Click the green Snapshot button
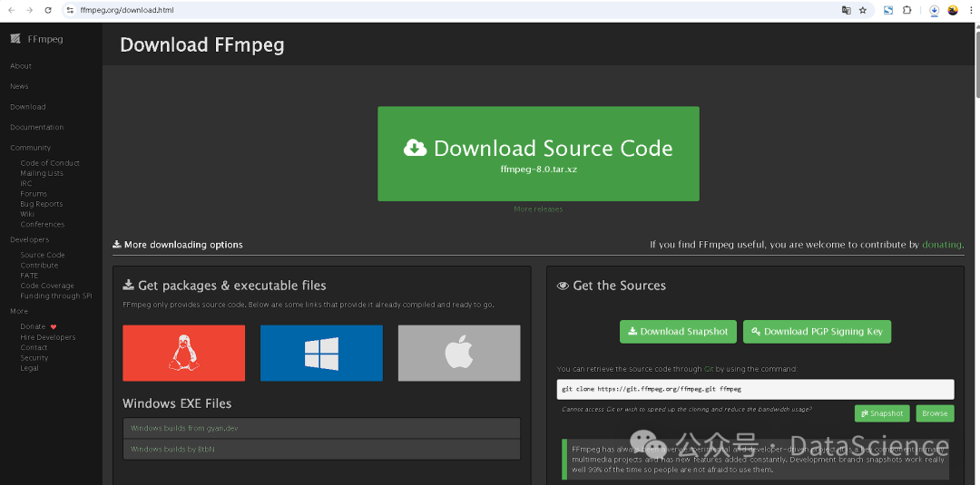 [x=882, y=413]
